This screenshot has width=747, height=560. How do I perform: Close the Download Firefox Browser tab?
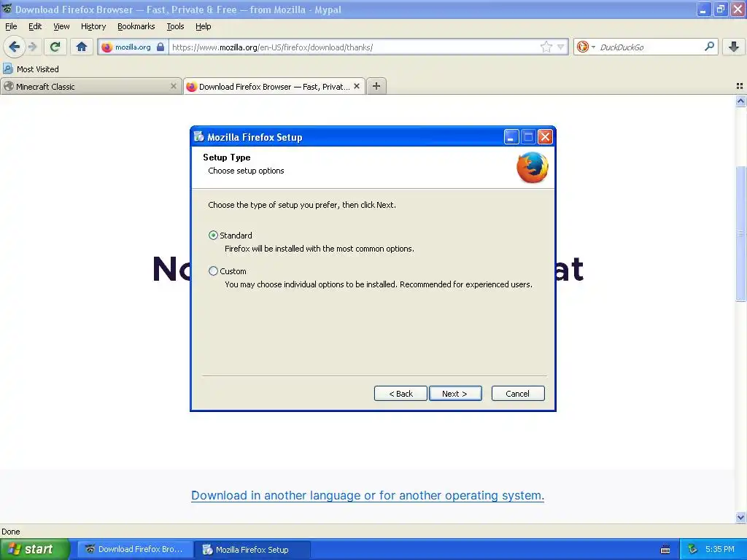[x=356, y=86]
